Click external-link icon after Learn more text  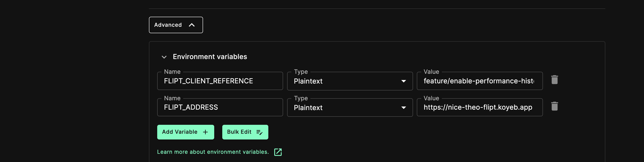click(x=278, y=152)
